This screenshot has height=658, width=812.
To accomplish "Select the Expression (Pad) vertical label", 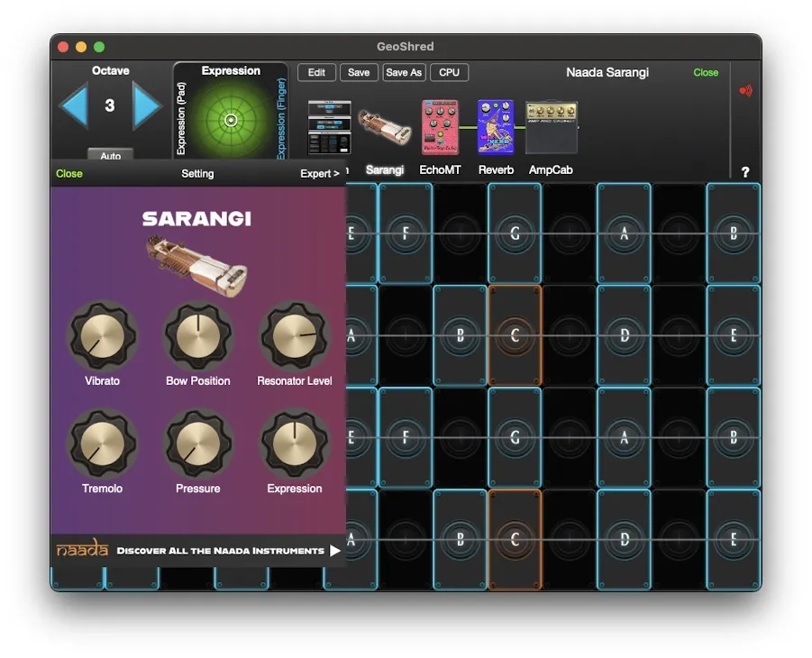I will (x=181, y=119).
